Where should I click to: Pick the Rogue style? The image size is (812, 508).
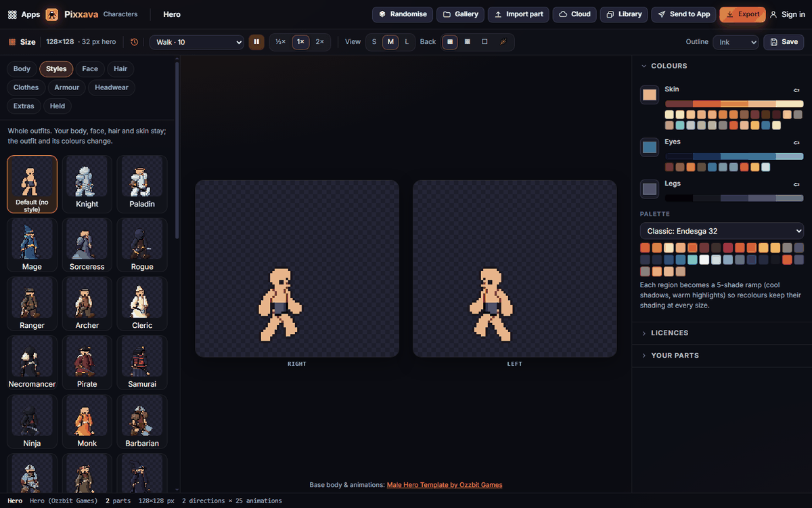tap(142, 245)
